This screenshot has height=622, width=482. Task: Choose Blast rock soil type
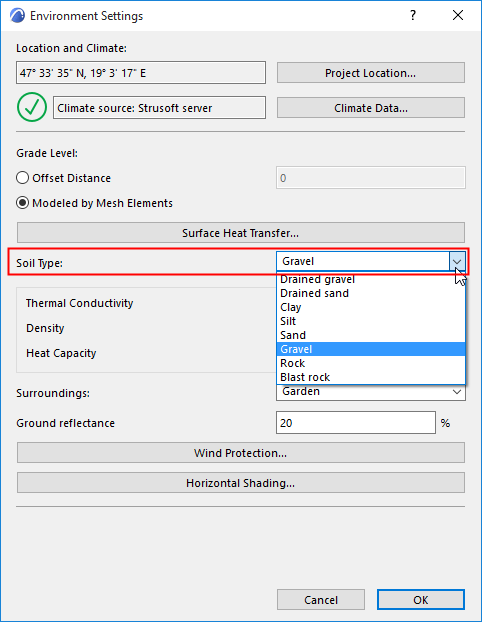(371, 377)
